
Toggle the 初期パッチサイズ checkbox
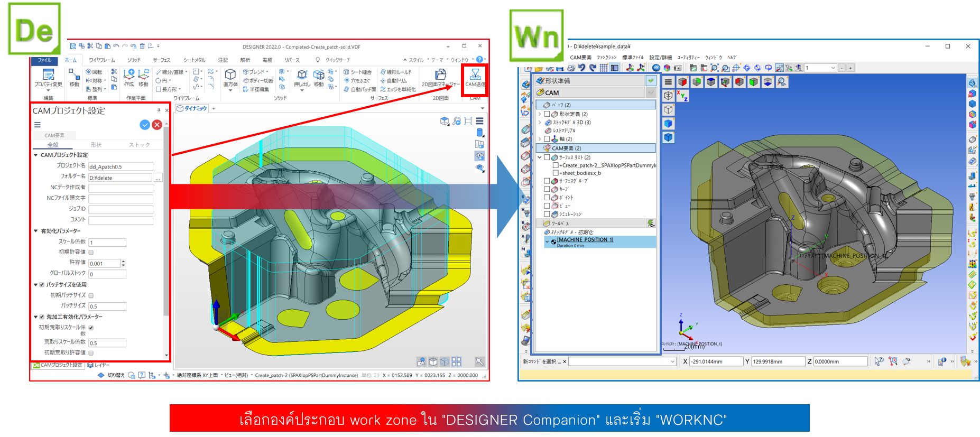(91, 295)
